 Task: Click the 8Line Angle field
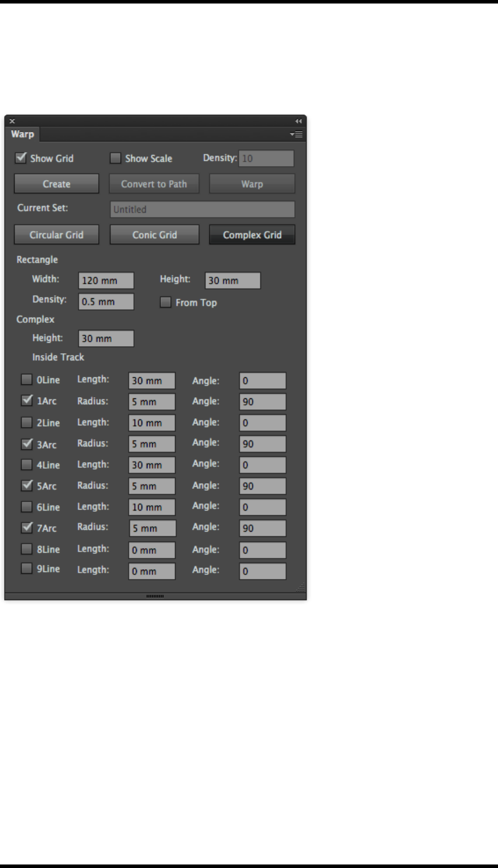[x=263, y=550]
